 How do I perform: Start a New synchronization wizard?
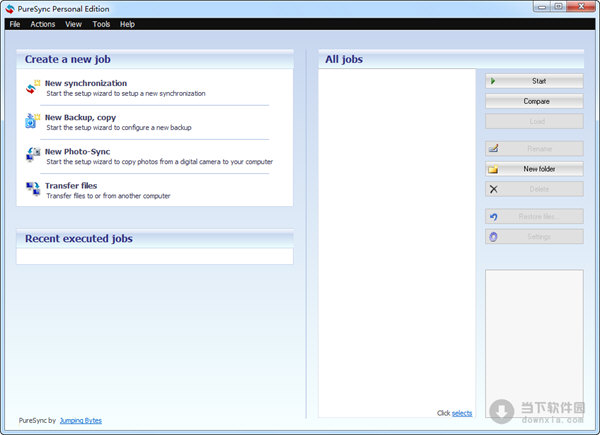(x=86, y=83)
